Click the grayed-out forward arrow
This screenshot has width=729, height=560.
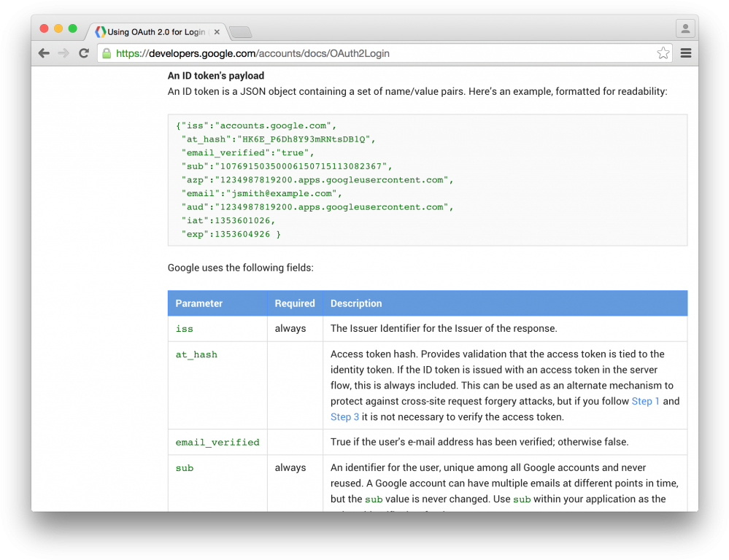click(x=63, y=52)
